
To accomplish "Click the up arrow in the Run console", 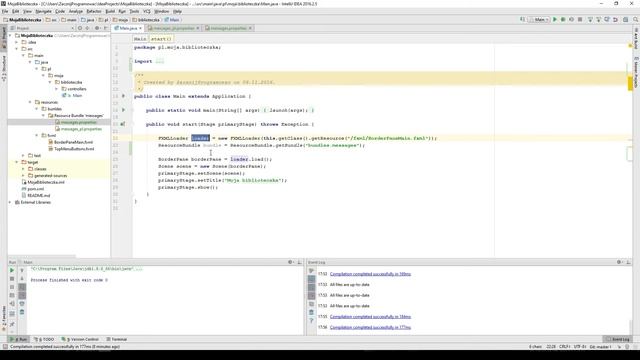I will pos(22,270).
